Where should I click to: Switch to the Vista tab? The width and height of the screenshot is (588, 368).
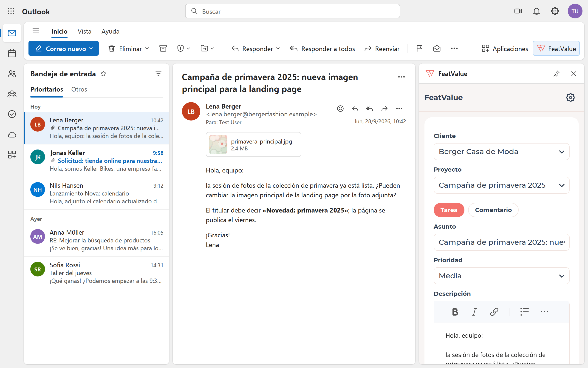click(x=84, y=32)
